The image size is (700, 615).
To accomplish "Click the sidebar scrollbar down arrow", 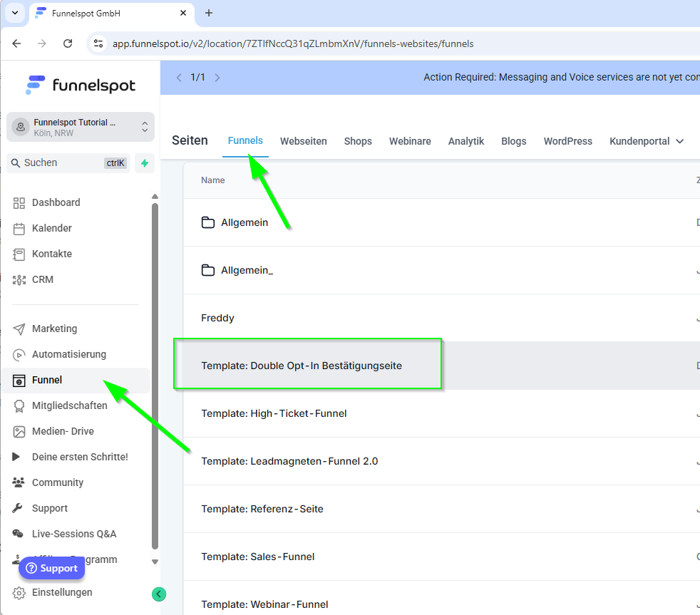I will pyautogui.click(x=155, y=562).
